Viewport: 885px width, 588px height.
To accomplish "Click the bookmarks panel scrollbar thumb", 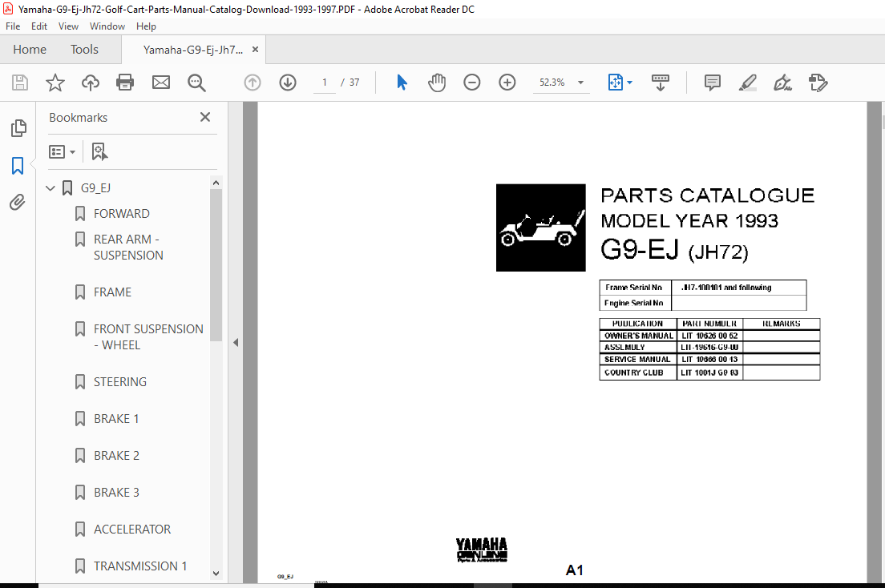I will [x=216, y=265].
